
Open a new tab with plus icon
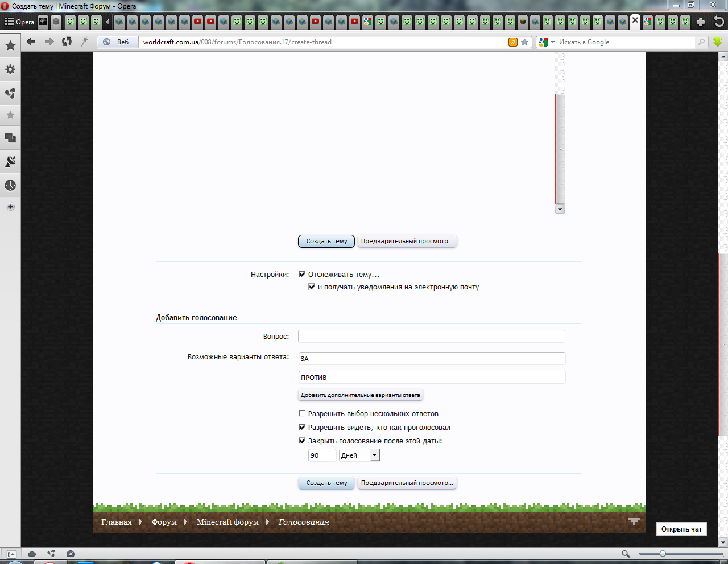click(701, 22)
